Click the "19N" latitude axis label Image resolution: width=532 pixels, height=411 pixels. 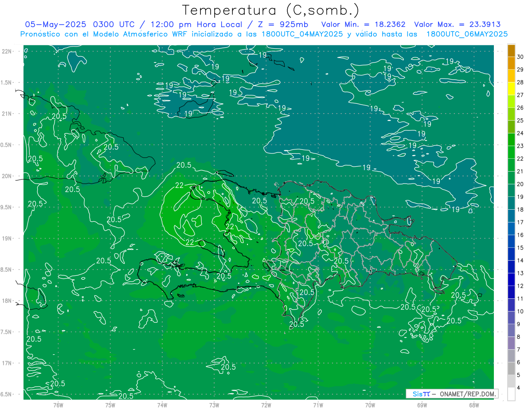tap(7, 238)
